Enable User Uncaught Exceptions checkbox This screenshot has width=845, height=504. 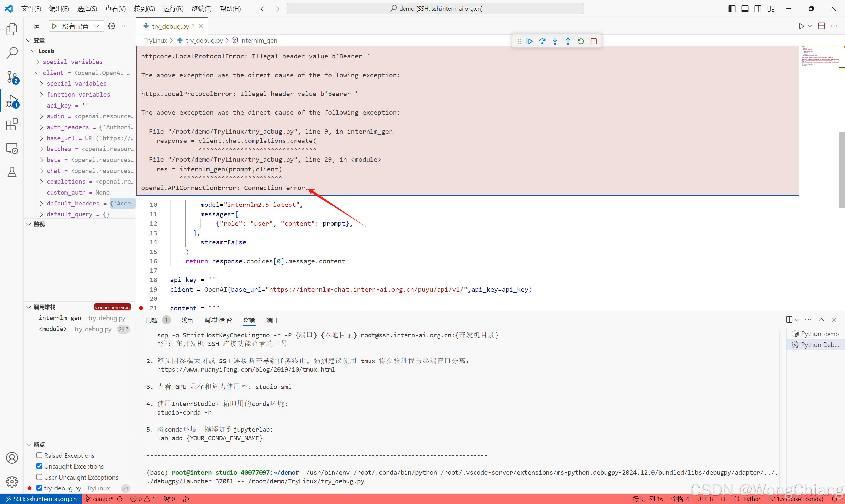click(x=39, y=477)
